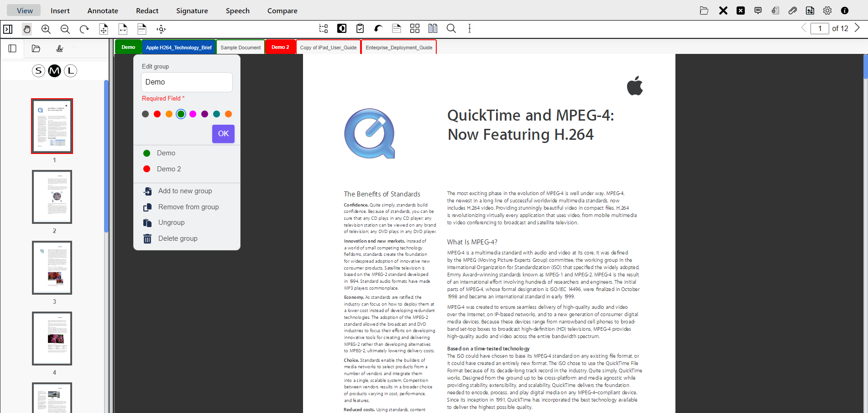Image resolution: width=868 pixels, height=413 pixels.
Task: Open the Annotate menu tab
Action: 103,11
